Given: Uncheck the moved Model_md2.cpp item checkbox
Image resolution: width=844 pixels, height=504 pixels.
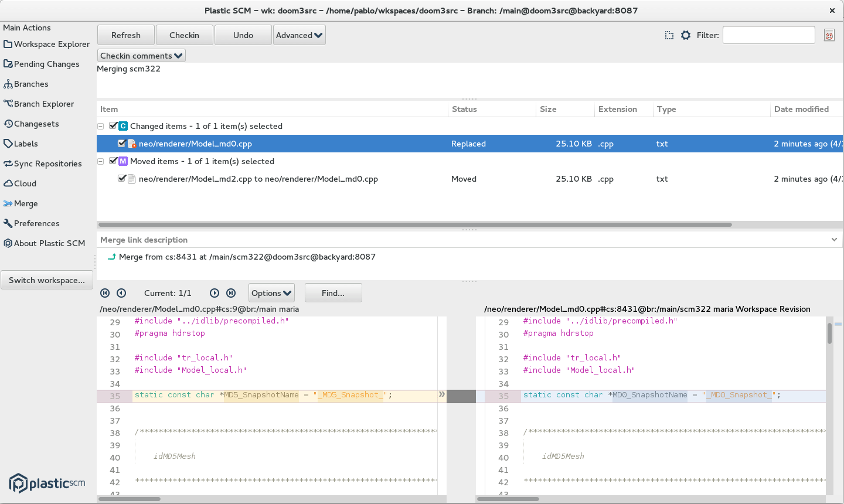Looking at the screenshot, I should (122, 178).
